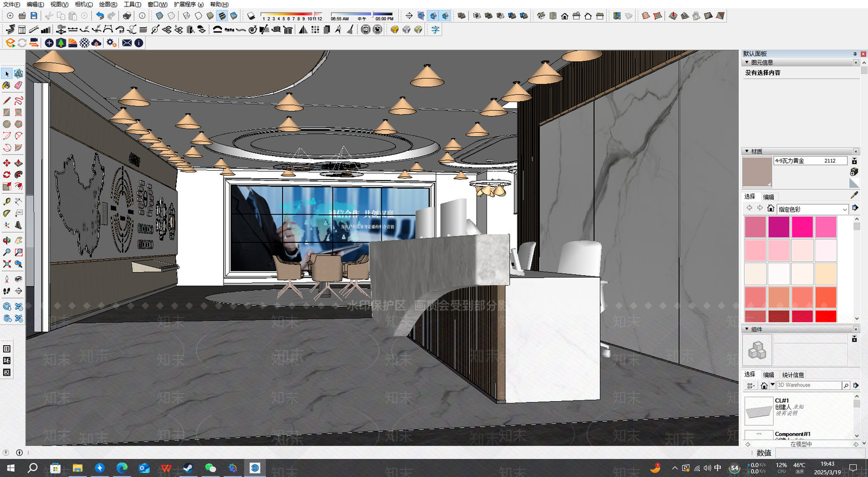Screen dimensions: 868x477
Task: Switch to the 统计信息 tab
Action: point(793,375)
